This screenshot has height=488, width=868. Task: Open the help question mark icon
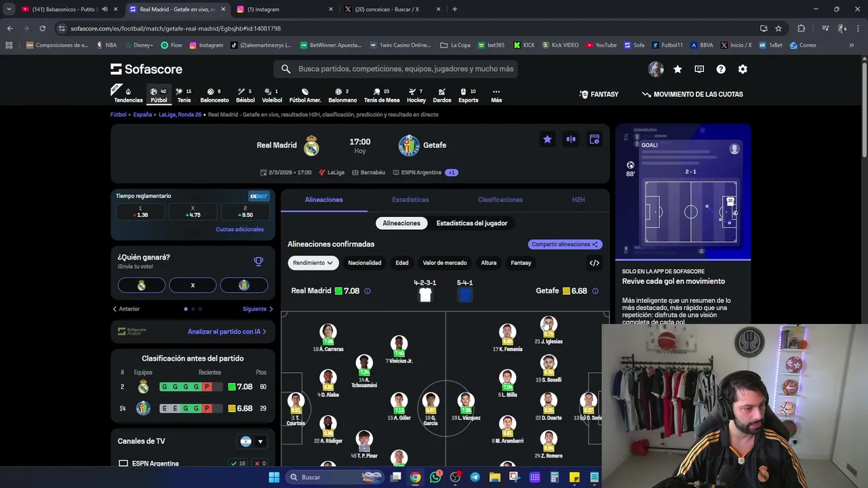[721, 69]
